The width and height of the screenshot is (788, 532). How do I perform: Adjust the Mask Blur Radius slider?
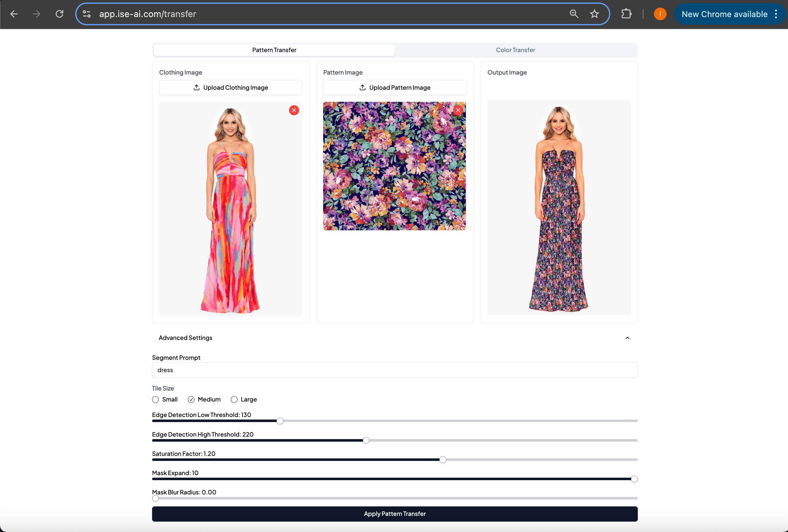(x=155, y=498)
